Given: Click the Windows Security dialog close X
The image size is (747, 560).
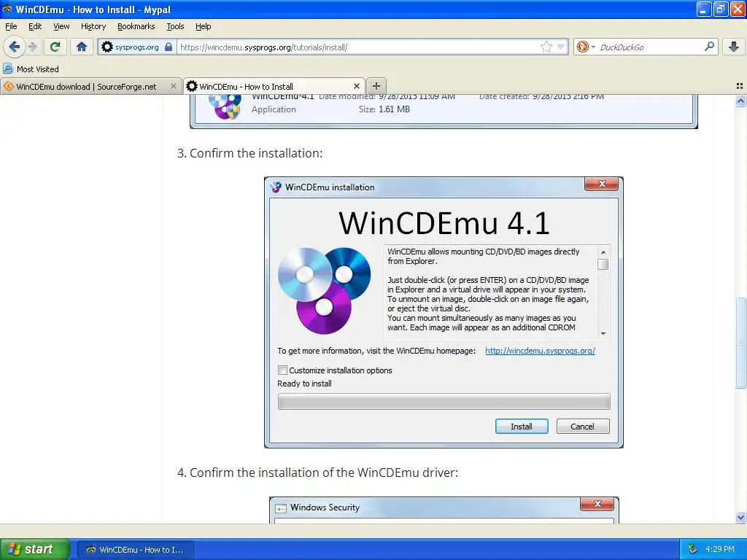Looking at the screenshot, I should [x=597, y=504].
